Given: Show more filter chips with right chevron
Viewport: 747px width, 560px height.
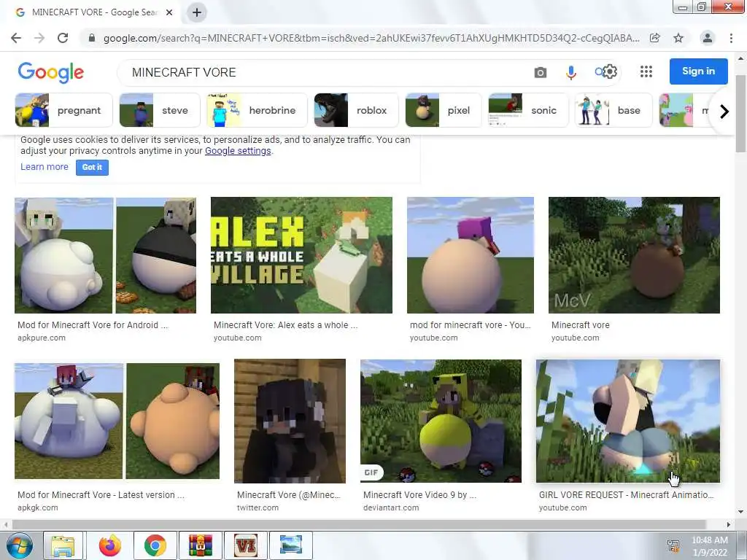Looking at the screenshot, I should click(x=724, y=112).
